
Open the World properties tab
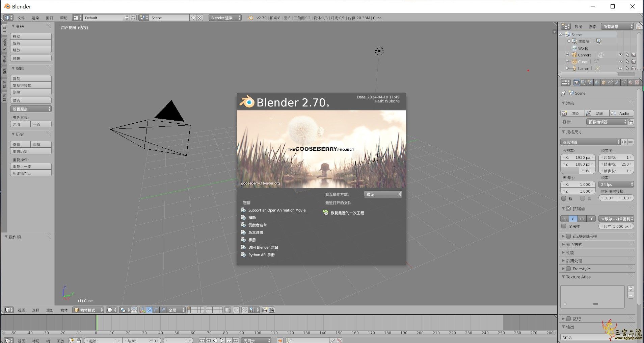[597, 82]
